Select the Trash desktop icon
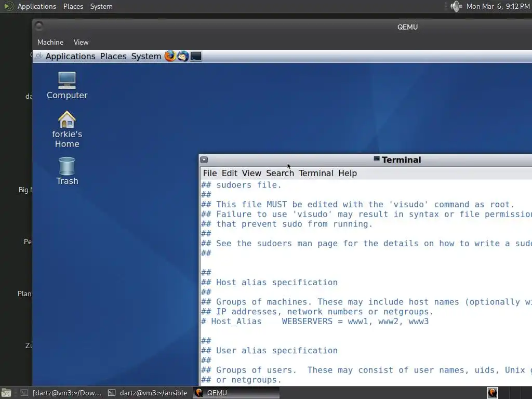532x399 pixels. [67, 171]
